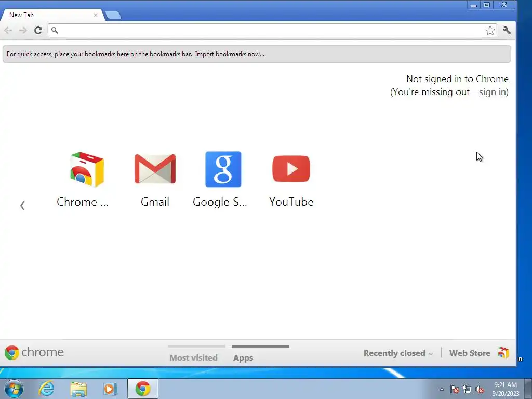Click the sign in link
The height and width of the screenshot is (399, 532).
(493, 92)
